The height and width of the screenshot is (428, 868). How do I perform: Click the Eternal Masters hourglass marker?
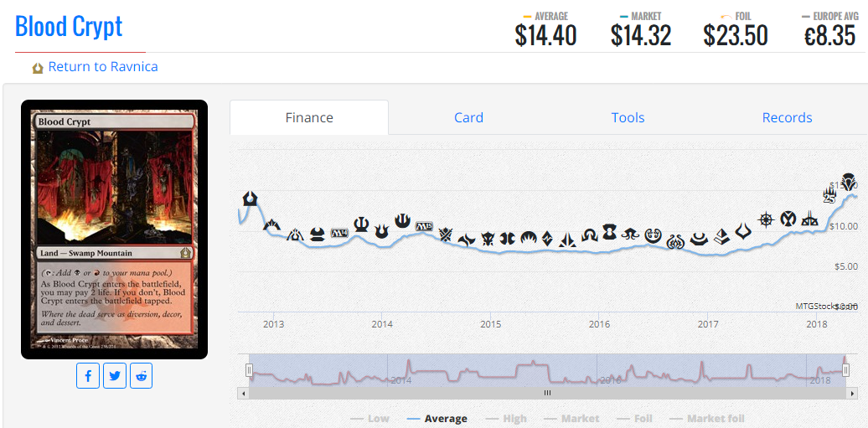tap(609, 231)
